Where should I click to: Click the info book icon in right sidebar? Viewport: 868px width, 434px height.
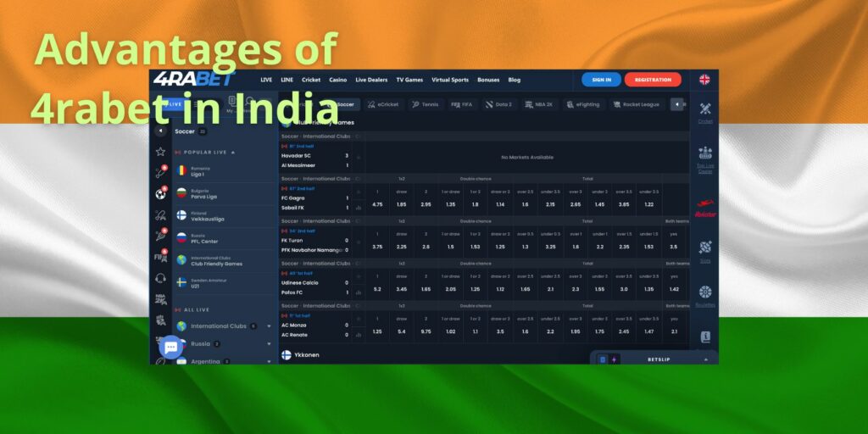[704, 337]
